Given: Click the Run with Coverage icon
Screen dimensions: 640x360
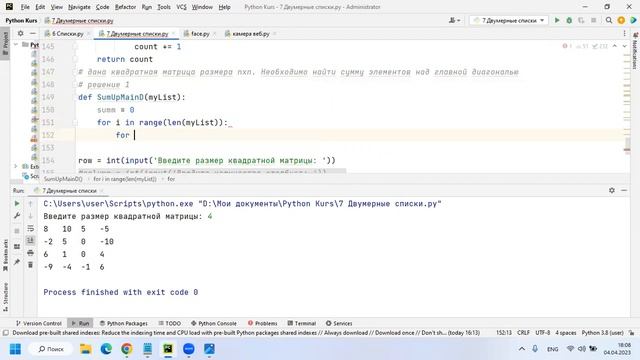Looking at the screenshot, I should [x=581, y=20].
